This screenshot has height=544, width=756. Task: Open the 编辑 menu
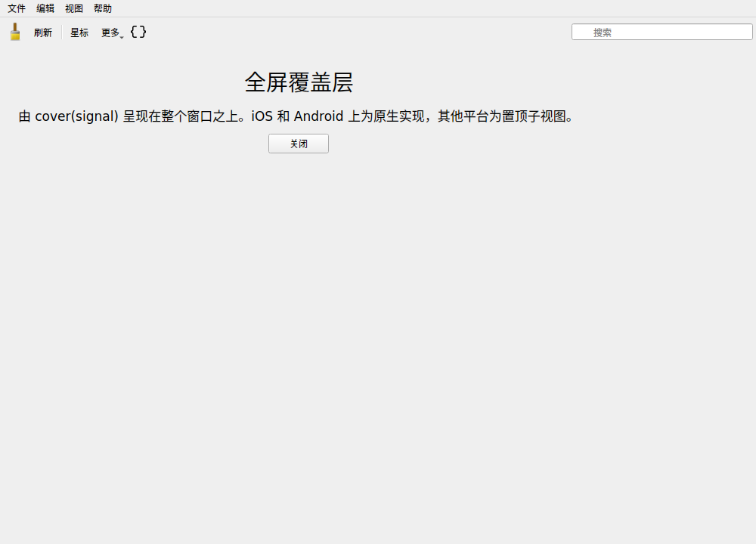tap(45, 8)
